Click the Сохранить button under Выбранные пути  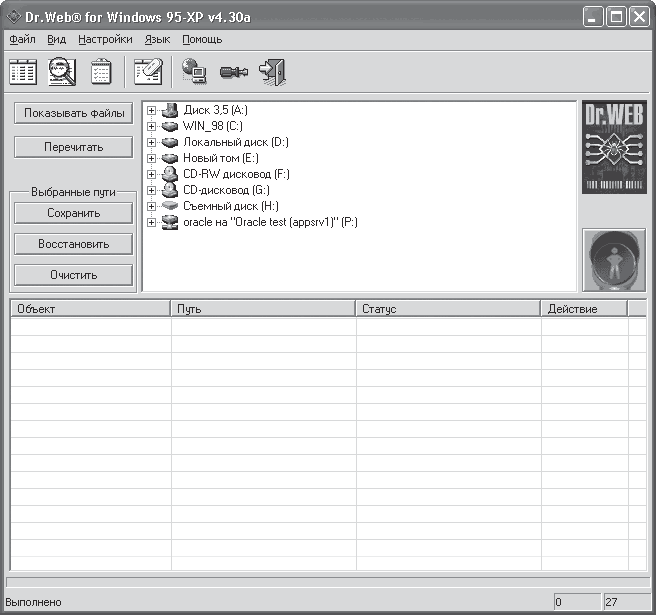tap(73, 213)
